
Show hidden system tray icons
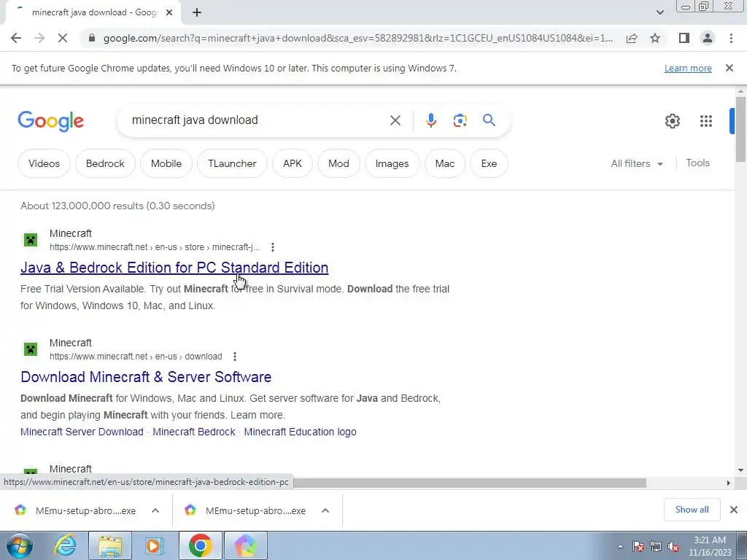point(620,546)
